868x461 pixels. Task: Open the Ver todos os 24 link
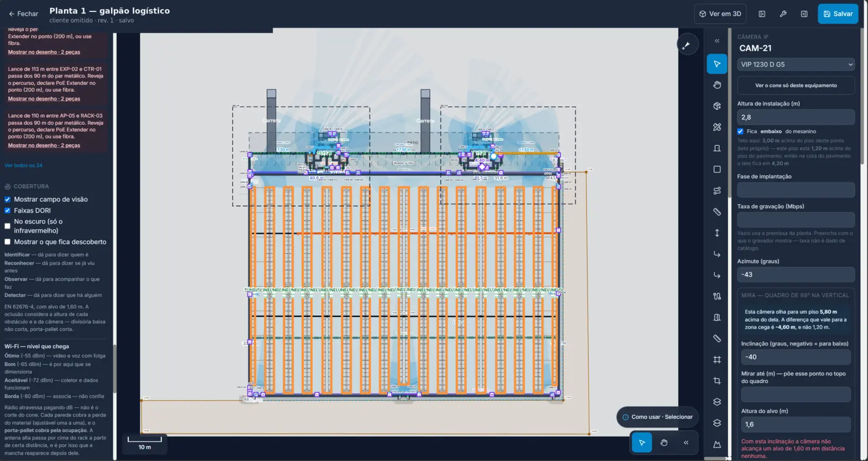click(x=23, y=165)
